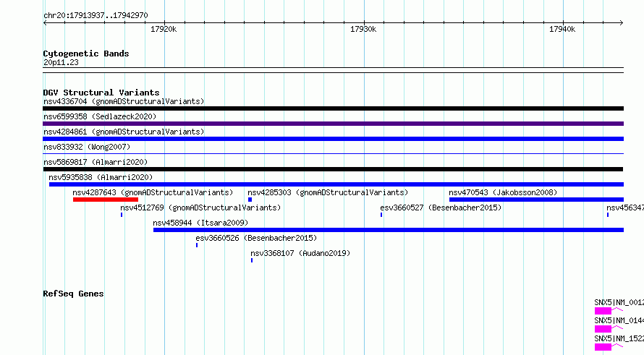Open the SNX5|NM_014 transcript label

pos(619,320)
